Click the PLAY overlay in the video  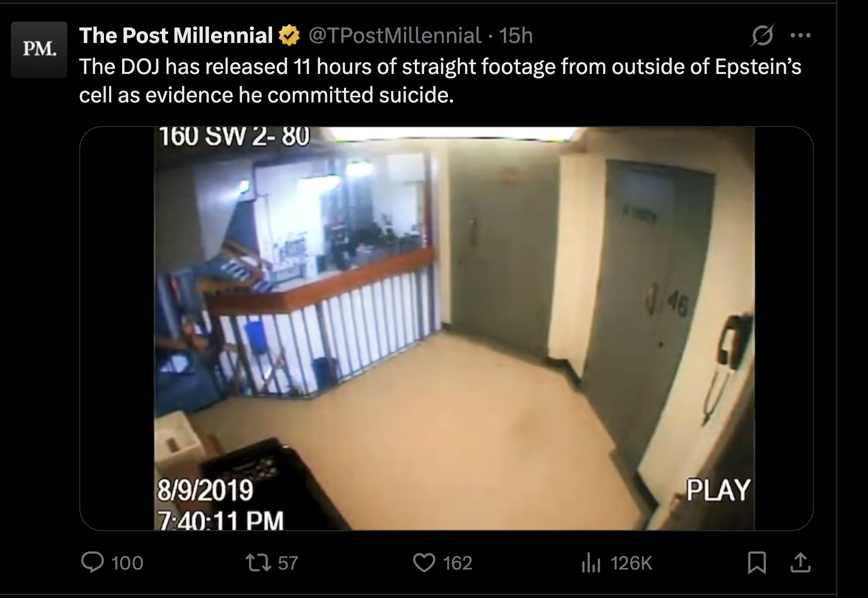pyautogui.click(x=718, y=490)
